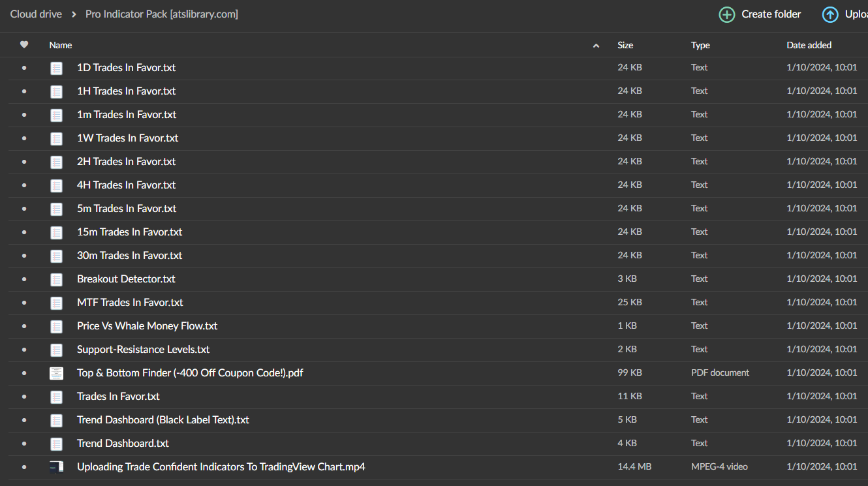The image size is (868, 486).
Task: Click the Upload arrow icon
Action: pos(829,14)
